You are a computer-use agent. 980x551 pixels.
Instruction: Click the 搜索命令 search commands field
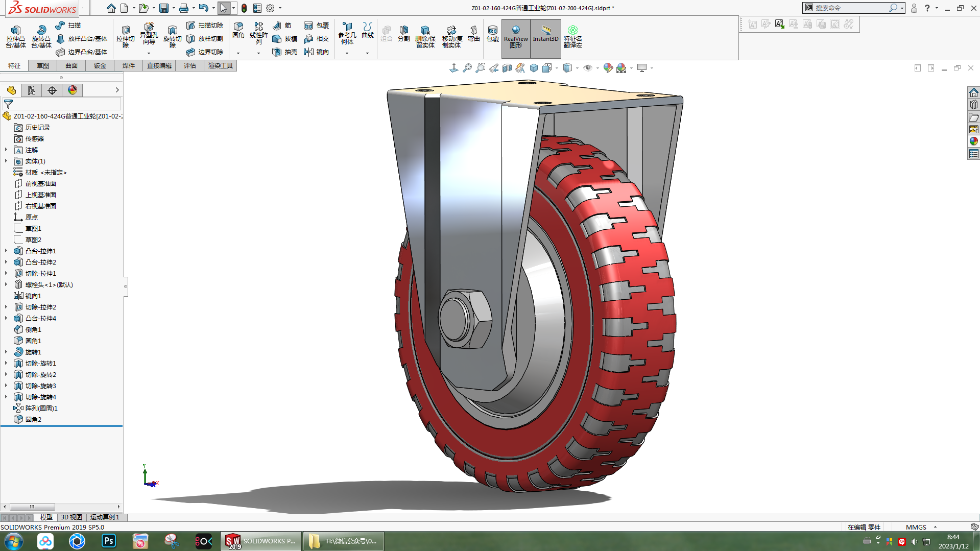pos(849,8)
